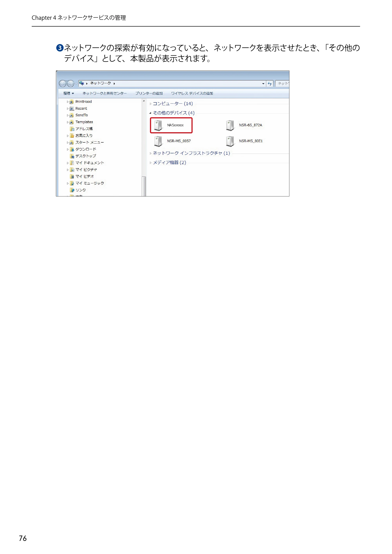Open the address bar history dropdown arrow

(263, 83)
